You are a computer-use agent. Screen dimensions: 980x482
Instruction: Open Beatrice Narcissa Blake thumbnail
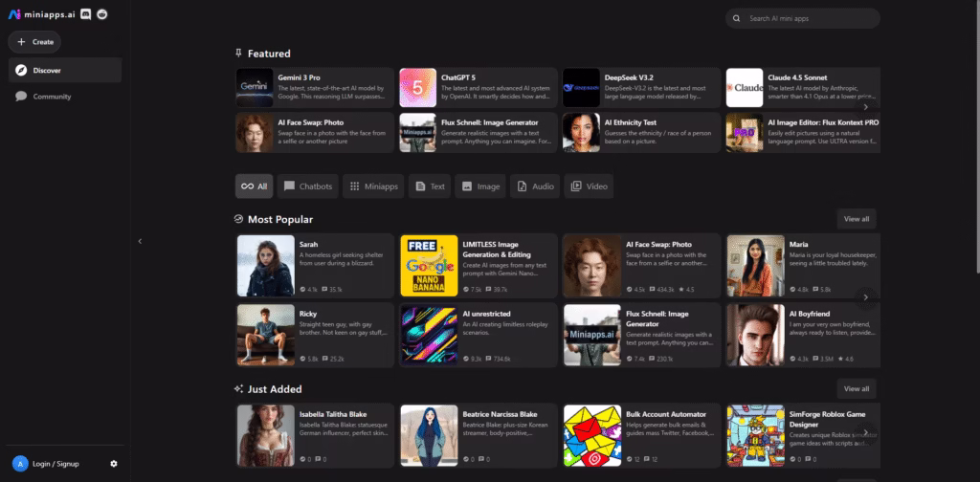point(430,435)
